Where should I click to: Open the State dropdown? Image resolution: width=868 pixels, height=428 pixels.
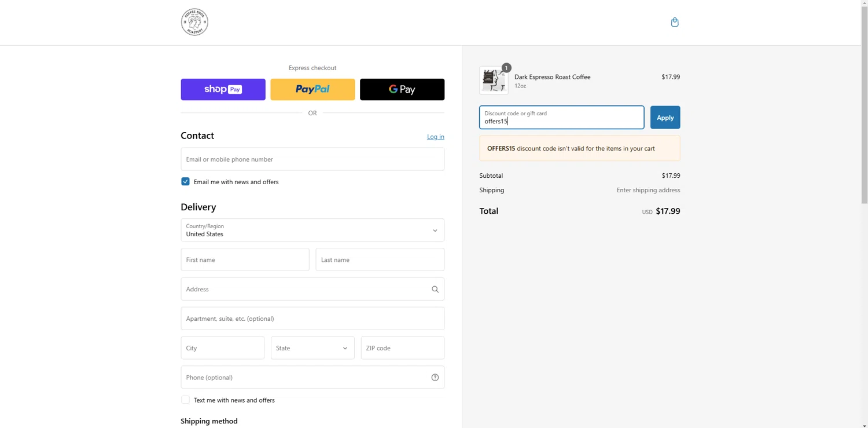click(x=312, y=348)
